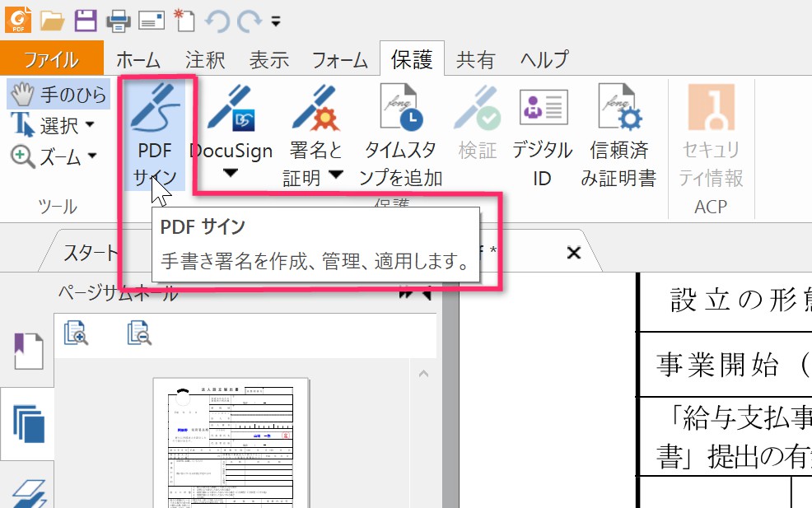Open the ファイル menu

52,59
